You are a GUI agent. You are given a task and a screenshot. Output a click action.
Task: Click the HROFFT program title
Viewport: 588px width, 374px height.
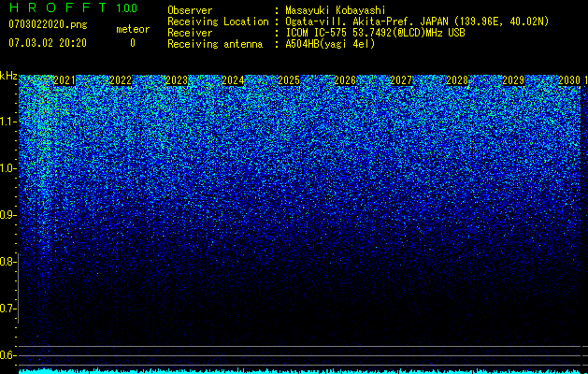coord(58,7)
